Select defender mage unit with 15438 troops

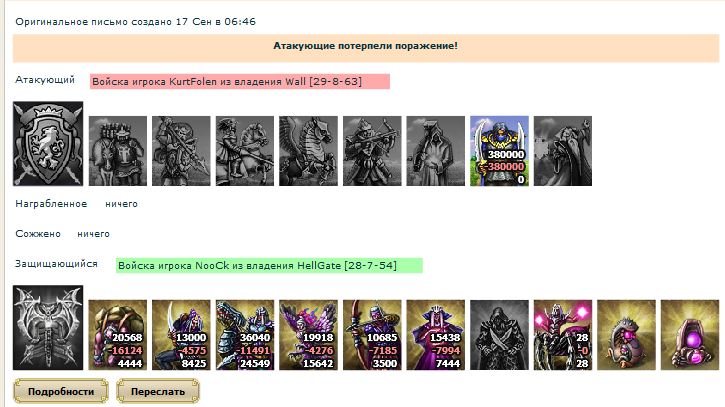[x=436, y=335]
